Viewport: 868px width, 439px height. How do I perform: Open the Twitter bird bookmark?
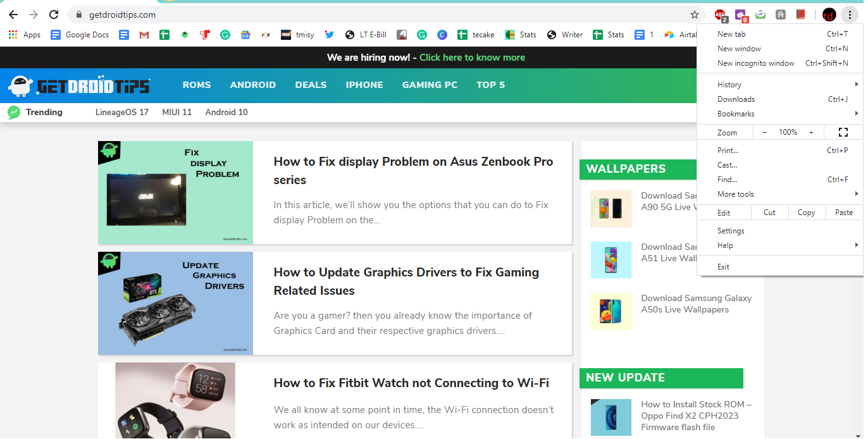click(x=329, y=35)
